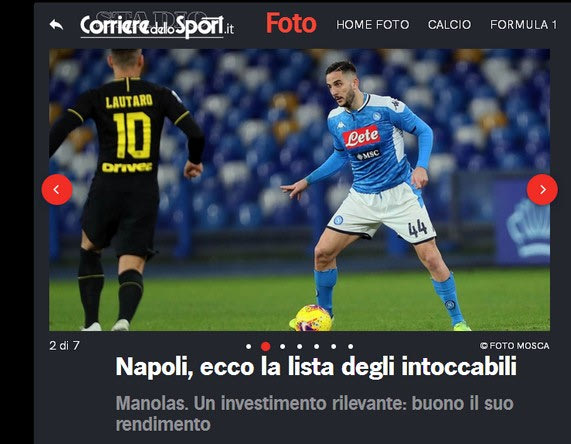The width and height of the screenshot is (571, 444).
Task: Click the back arrow icon
Action: click(x=56, y=25)
